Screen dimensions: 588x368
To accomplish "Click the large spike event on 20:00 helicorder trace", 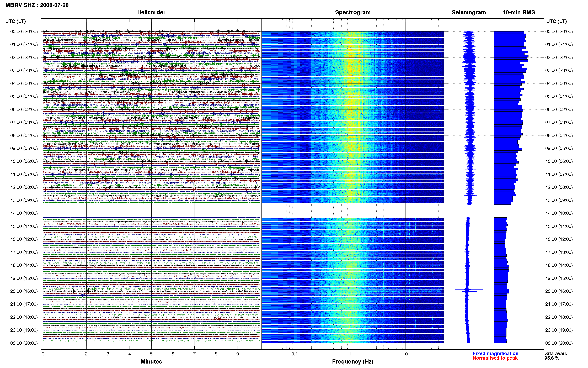I will pyautogui.click(x=73, y=291).
